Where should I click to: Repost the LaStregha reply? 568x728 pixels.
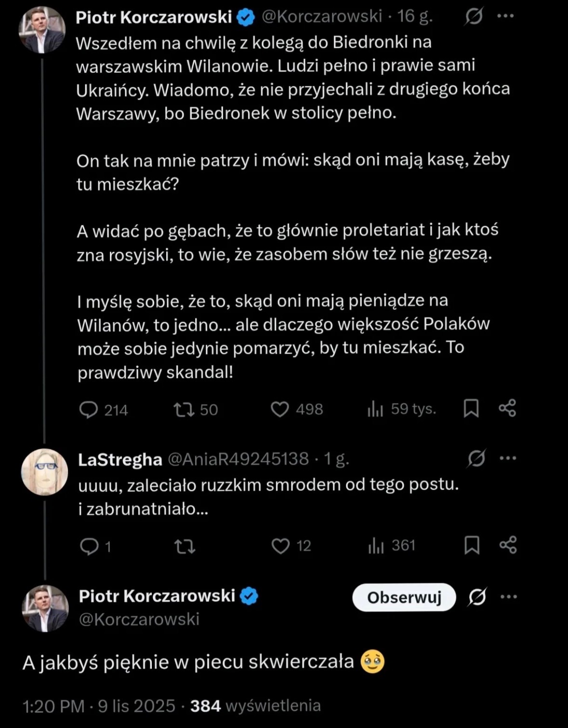click(x=185, y=546)
